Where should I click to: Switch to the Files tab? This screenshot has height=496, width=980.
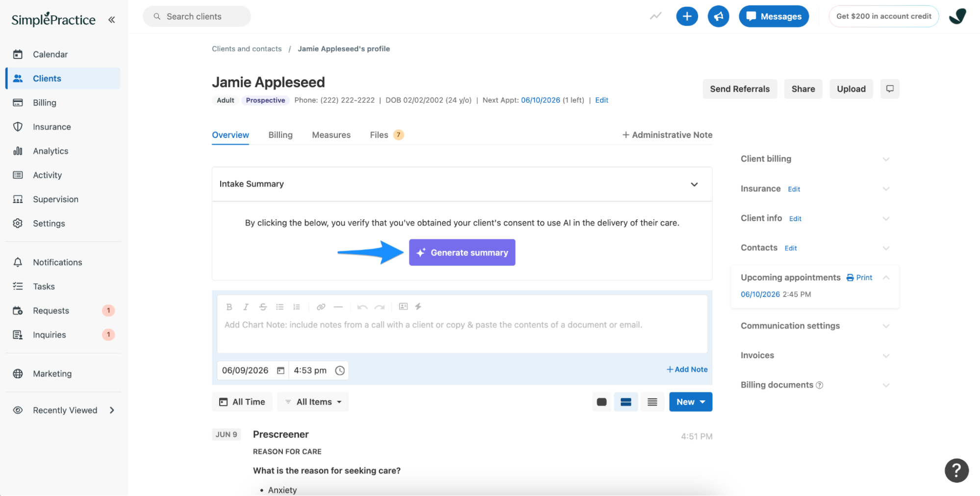point(386,135)
